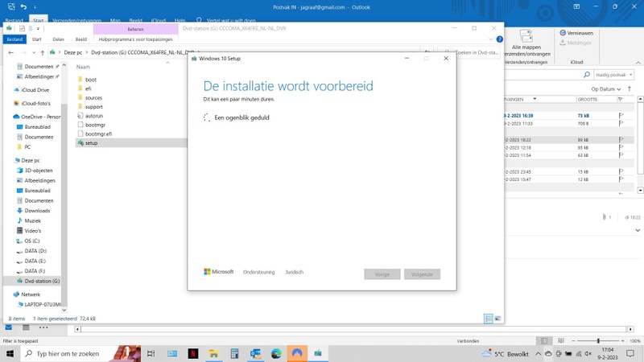This screenshot has width=644, height=362.
Task: Show hidden tray icons chevron
Action: (538, 353)
